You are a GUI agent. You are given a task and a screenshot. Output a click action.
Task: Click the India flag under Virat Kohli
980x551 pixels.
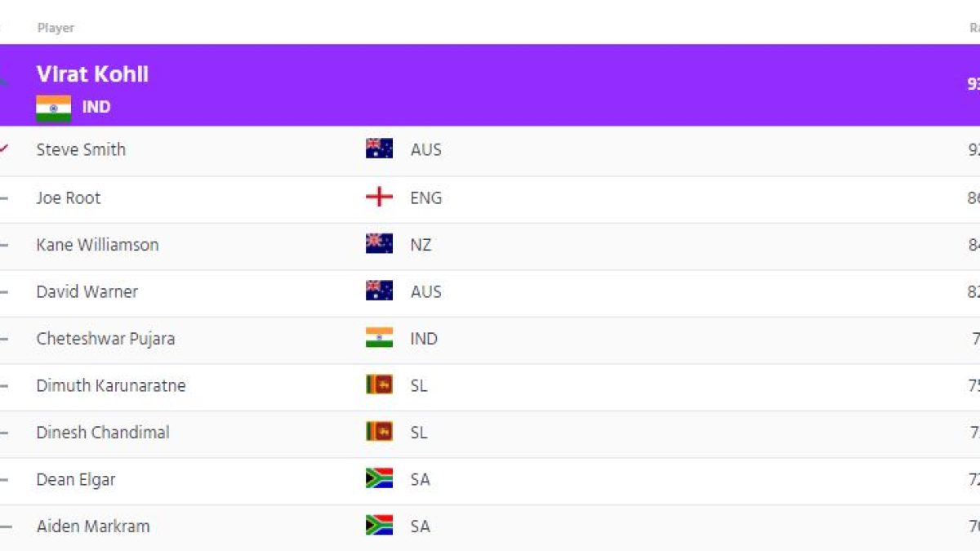coord(53,108)
